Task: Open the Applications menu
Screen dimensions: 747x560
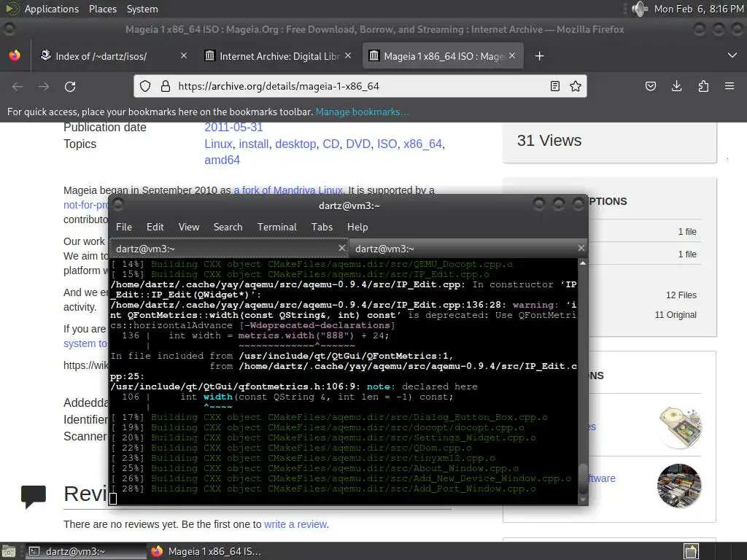Action: [x=52, y=9]
